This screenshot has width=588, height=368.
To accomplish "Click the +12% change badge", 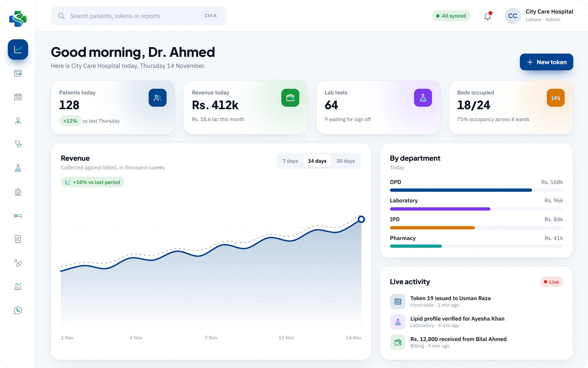I will tap(70, 121).
